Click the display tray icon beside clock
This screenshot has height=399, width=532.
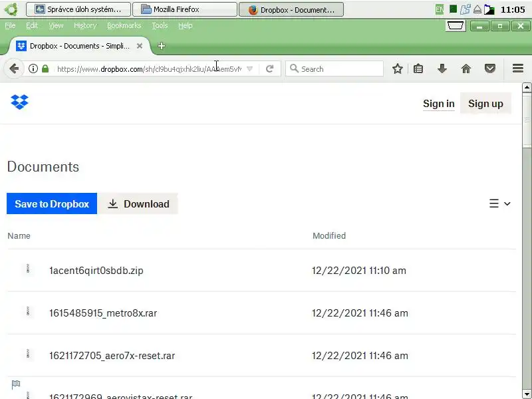[x=489, y=9]
